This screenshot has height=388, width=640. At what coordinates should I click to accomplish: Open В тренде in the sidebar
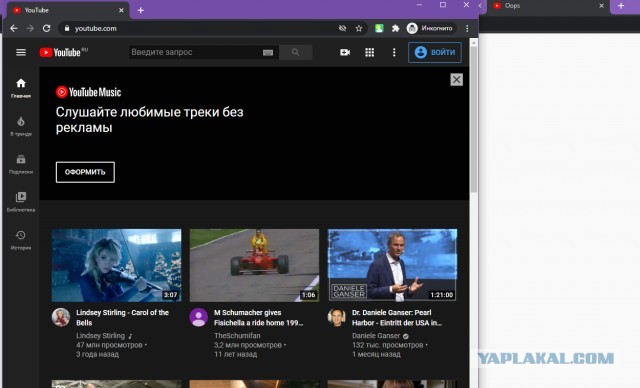coord(21,126)
